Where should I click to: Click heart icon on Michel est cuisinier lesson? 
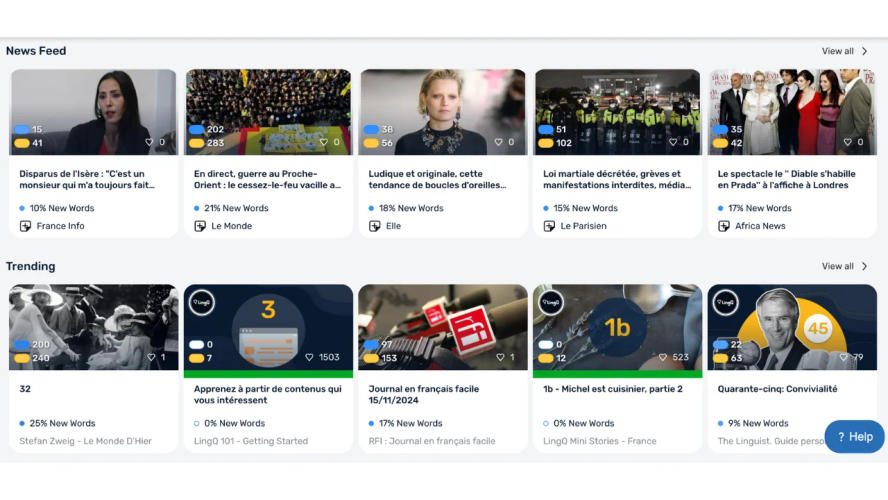(663, 357)
